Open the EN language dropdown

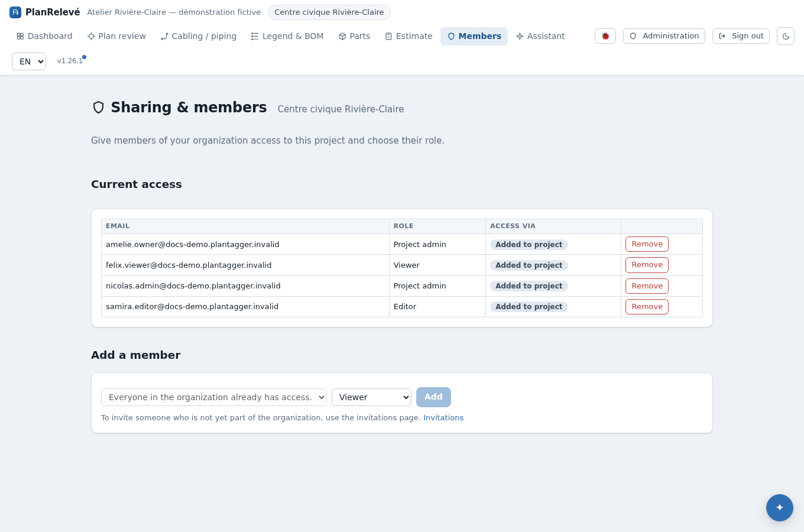[x=29, y=61]
